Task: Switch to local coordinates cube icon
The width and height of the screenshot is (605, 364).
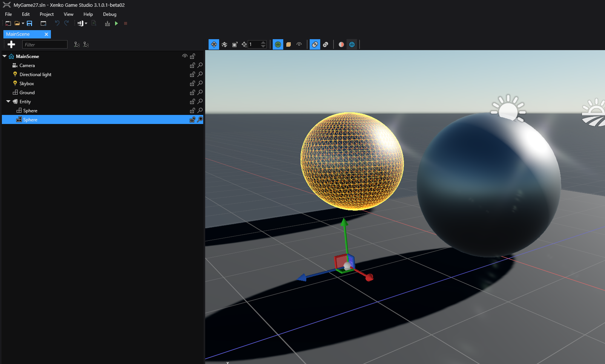Action: [x=289, y=44]
